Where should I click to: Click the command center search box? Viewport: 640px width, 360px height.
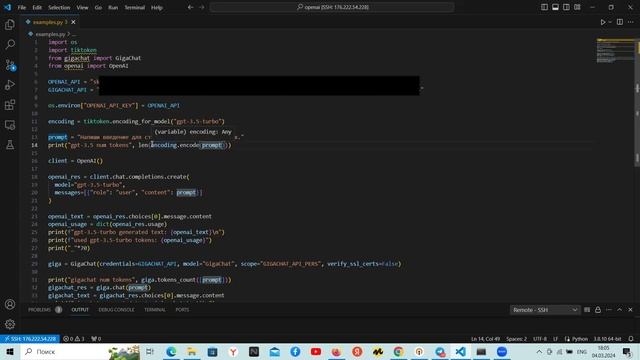[x=332, y=7]
